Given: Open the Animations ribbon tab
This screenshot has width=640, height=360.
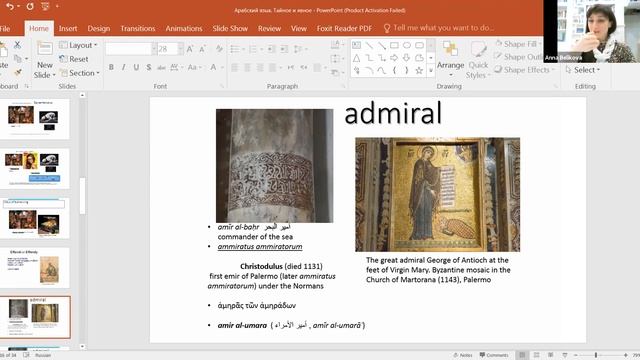Looking at the screenshot, I should coord(184,28).
